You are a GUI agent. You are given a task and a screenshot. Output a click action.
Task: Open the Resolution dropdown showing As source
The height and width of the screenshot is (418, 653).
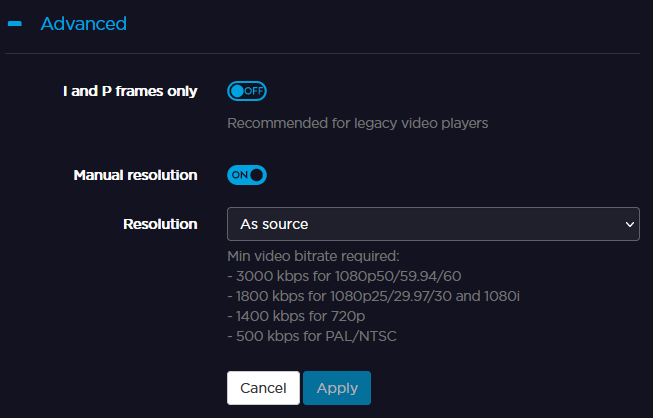[432, 224]
